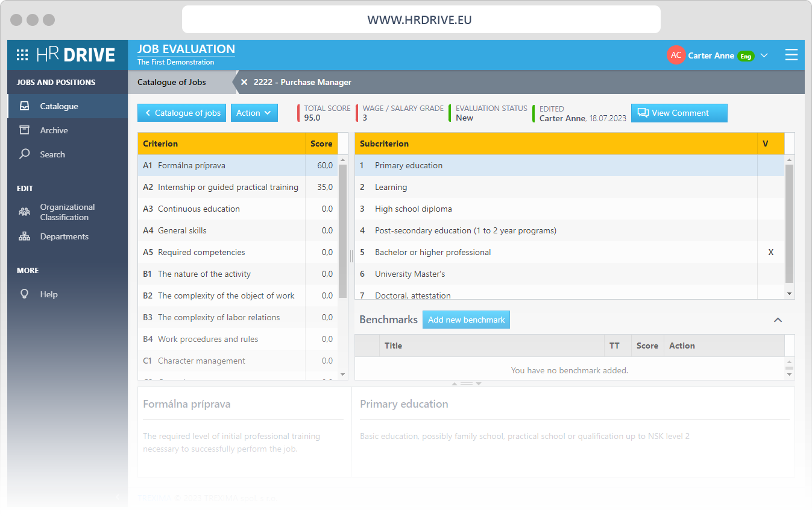The width and height of the screenshot is (812, 518).
Task: Open Organizational Classification in sidebar
Action: coord(67,212)
